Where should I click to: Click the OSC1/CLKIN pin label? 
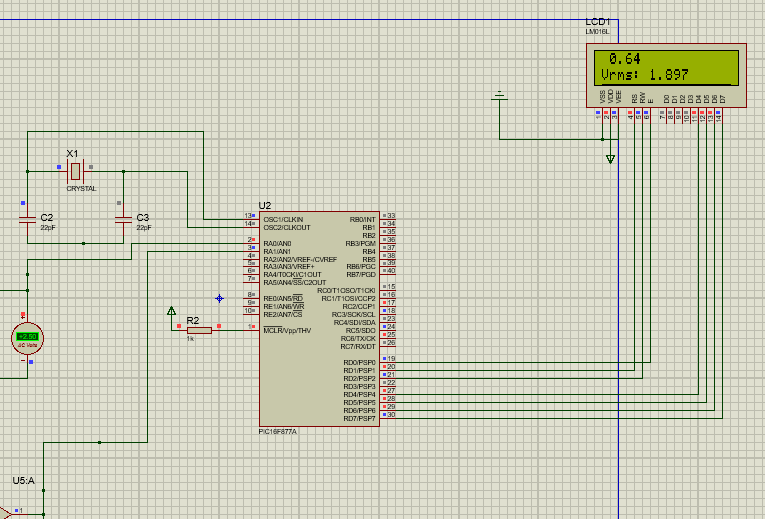283,220
